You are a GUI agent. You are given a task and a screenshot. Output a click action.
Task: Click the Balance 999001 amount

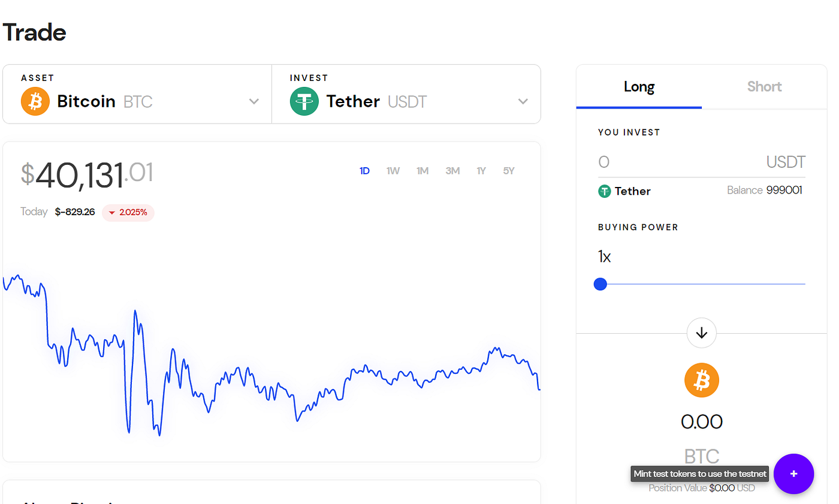click(784, 191)
